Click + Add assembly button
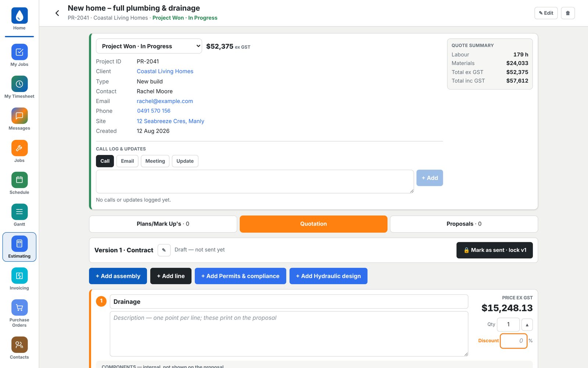The width and height of the screenshot is (588, 368). click(118, 276)
